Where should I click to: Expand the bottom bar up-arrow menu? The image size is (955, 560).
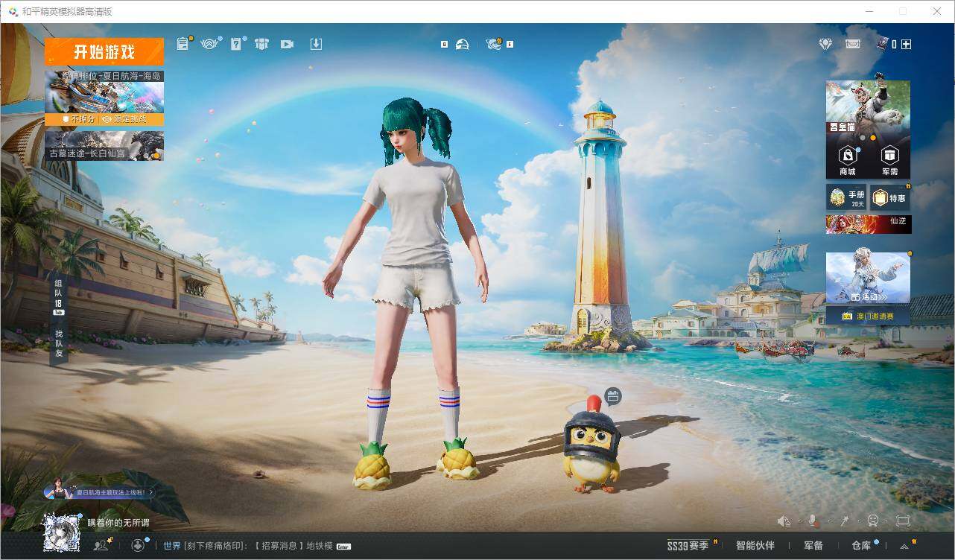click(x=904, y=547)
